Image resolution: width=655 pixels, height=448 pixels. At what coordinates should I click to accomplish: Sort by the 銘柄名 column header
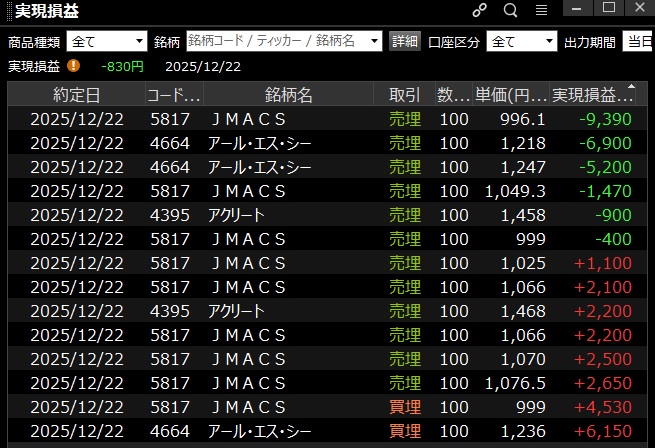click(289, 95)
